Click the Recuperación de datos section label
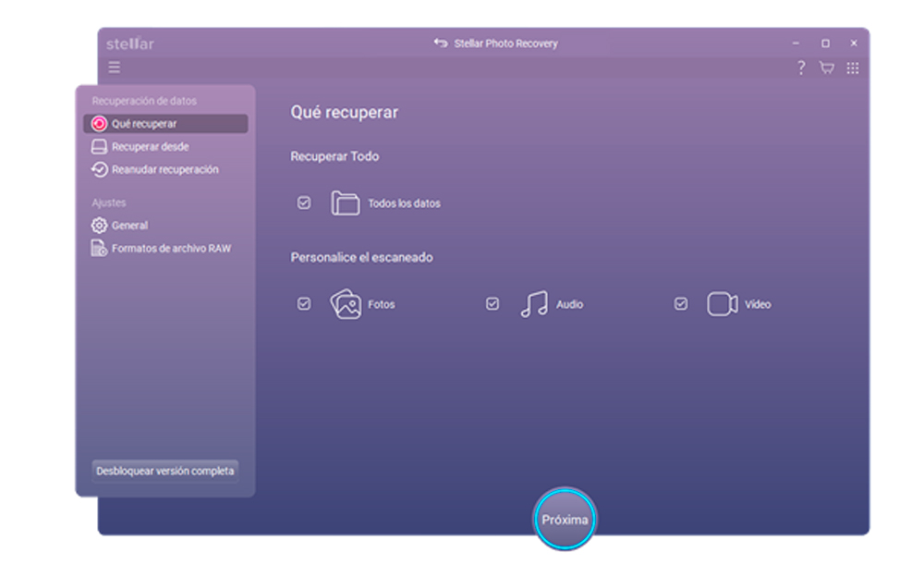 pyautogui.click(x=144, y=101)
